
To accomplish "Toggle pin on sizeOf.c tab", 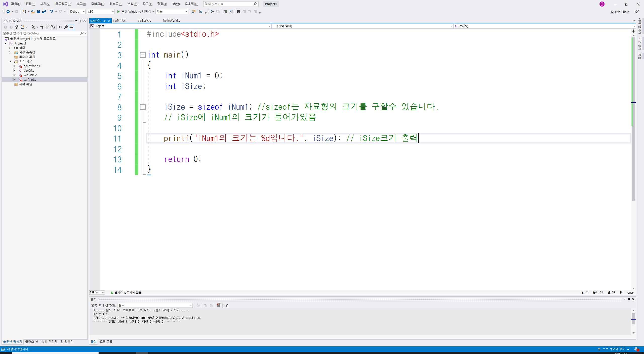I will (x=105, y=21).
